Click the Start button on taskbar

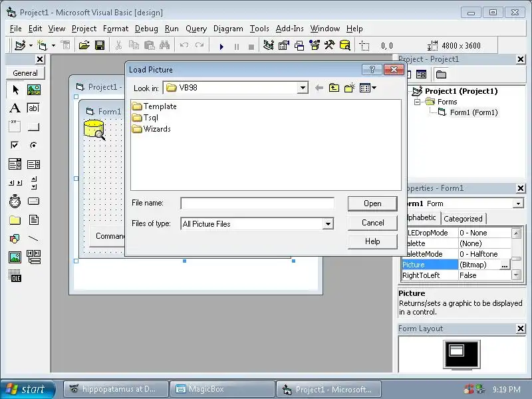[x=27, y=389]
